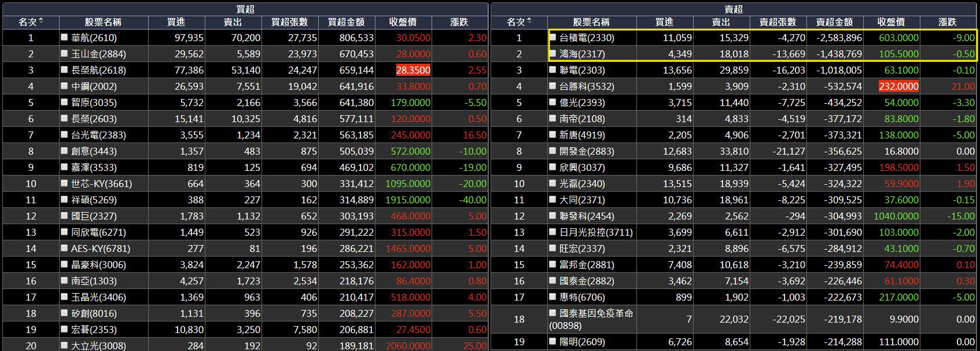Open the stock 台光電(2383)
The image size is (980, 351).
98,135
